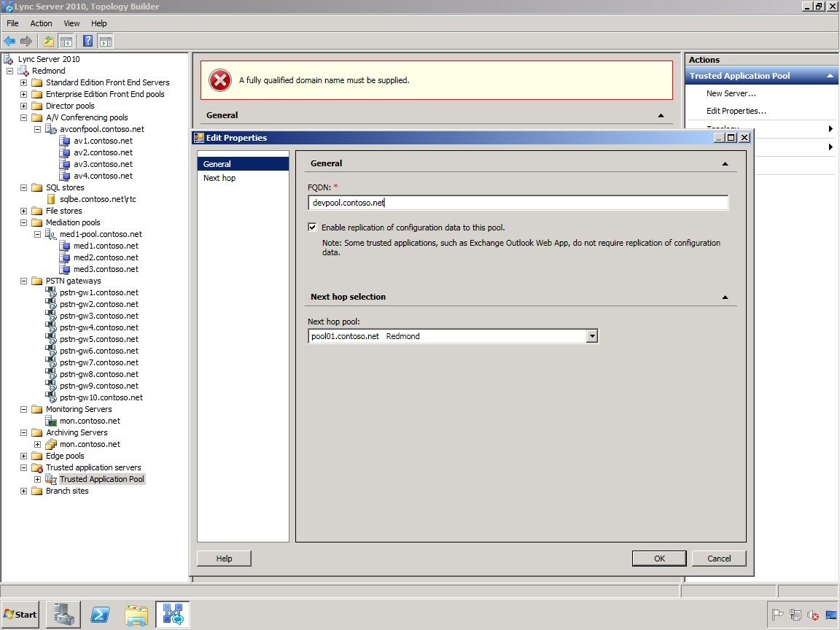Image resolution: width=840 pixels, height=630 pixels.
Task: Click the Start button
Action: tap(20, 614)
